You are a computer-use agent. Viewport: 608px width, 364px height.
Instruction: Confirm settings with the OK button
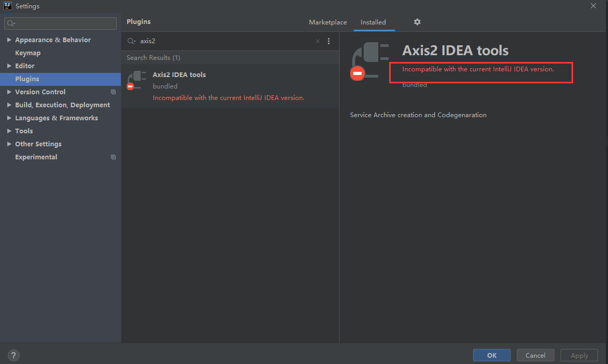click(x=491, y=355)
